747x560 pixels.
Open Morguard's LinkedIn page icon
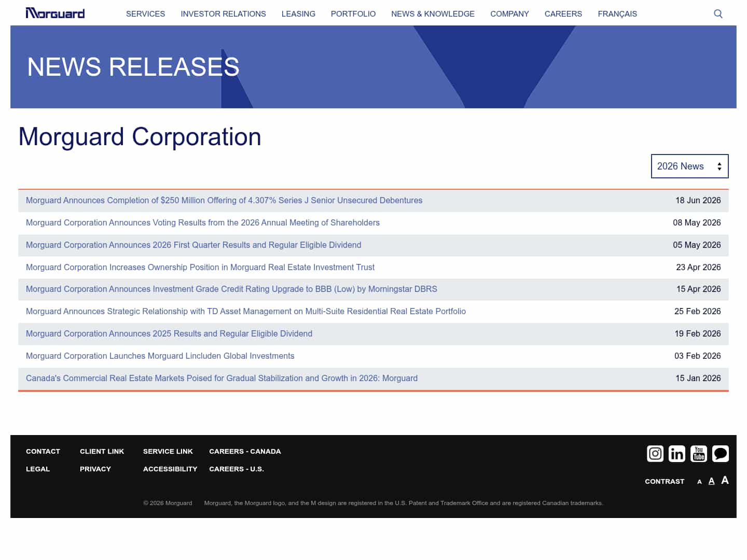pos(677,454)
